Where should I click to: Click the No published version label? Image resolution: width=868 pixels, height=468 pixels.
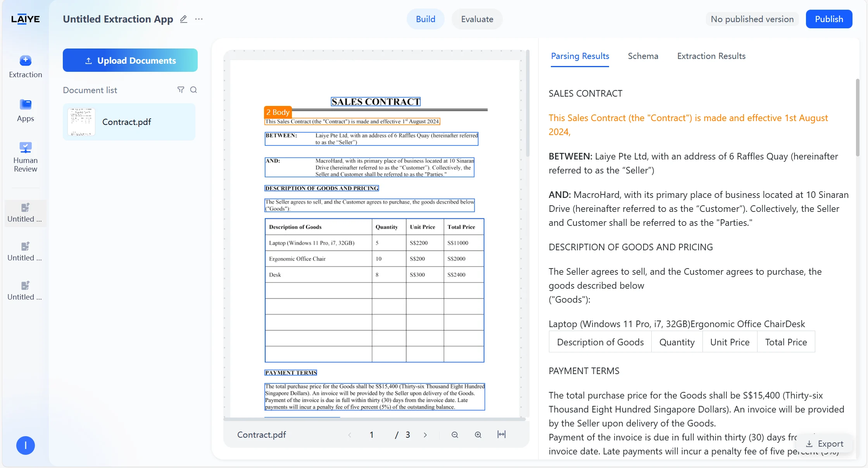[x=752, y=19]
